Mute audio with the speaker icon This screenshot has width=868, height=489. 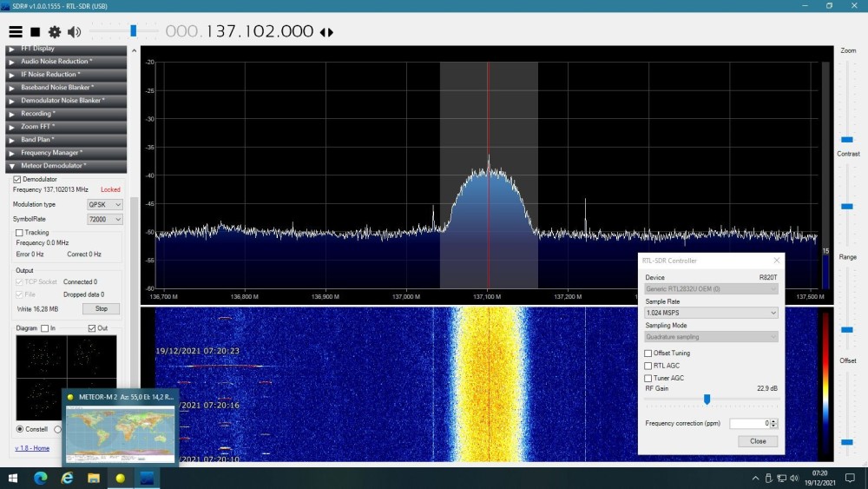coord(74,32)
